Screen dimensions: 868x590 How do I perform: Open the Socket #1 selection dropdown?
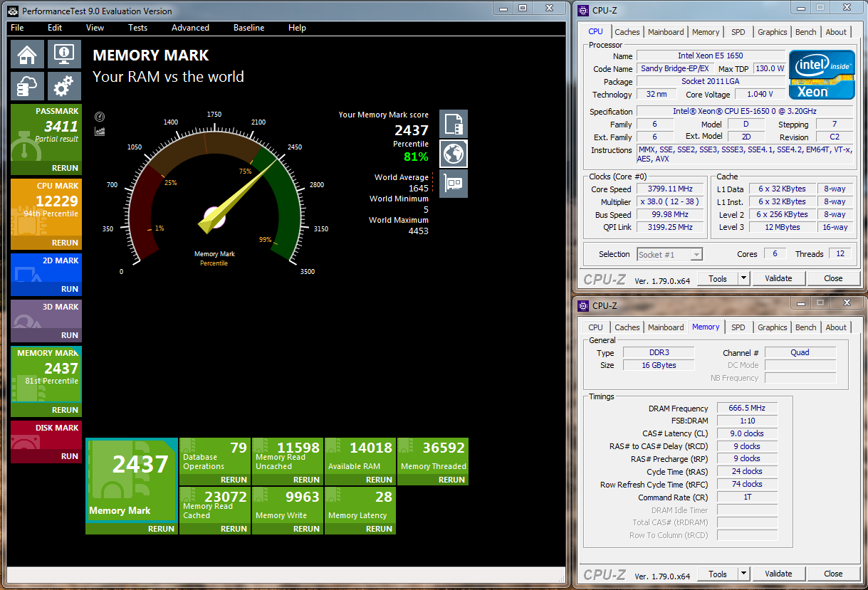click(669, 254)
